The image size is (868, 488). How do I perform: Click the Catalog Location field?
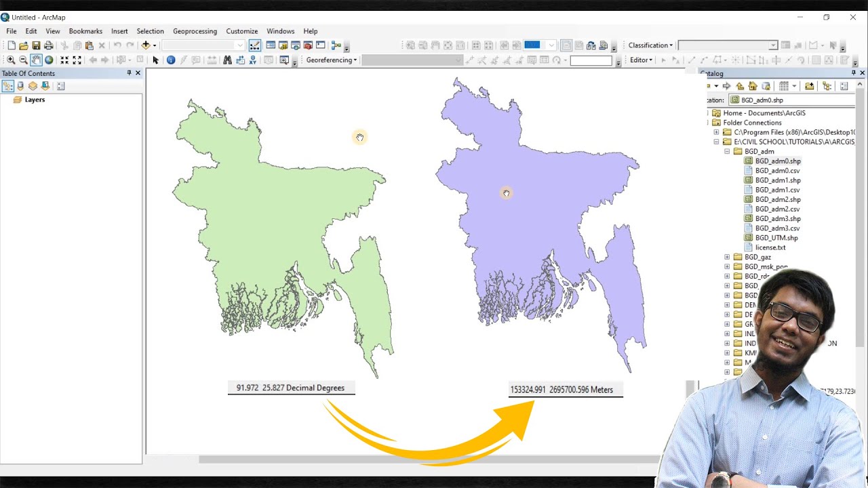pos(792,100)
